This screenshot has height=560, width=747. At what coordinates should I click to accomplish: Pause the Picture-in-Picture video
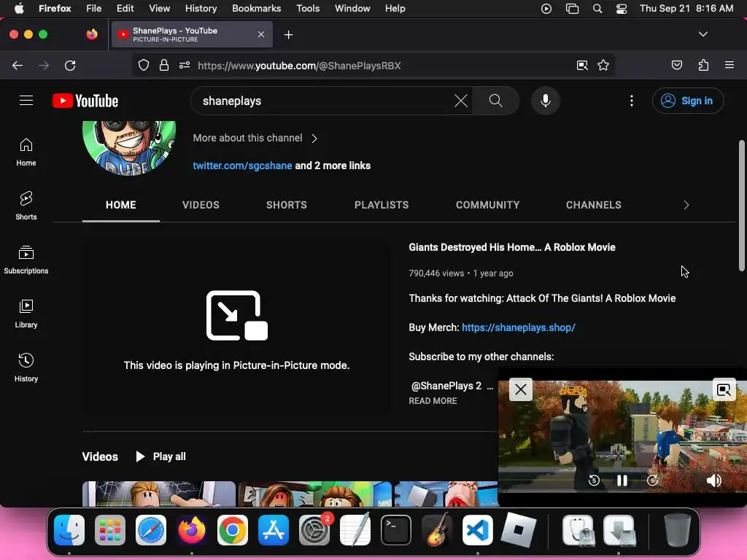[x=622, y=481]
